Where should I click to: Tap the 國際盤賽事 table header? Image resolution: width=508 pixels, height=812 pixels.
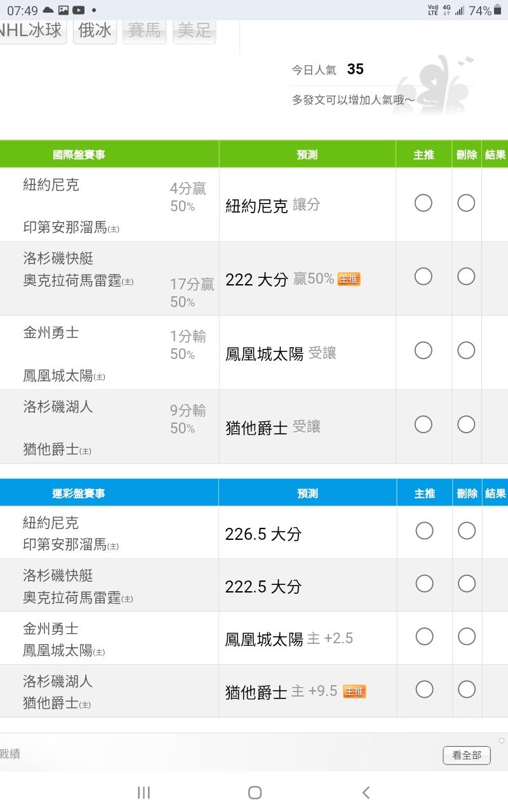point(79,154)
